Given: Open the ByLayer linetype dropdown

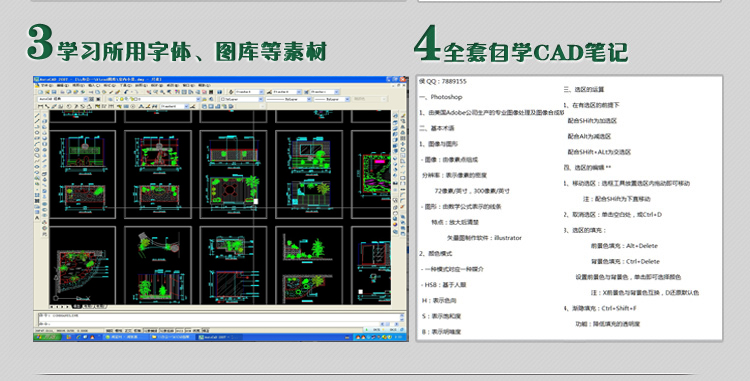Looking at the screenshot, I should pyautogui.click(x=289, y=99).
